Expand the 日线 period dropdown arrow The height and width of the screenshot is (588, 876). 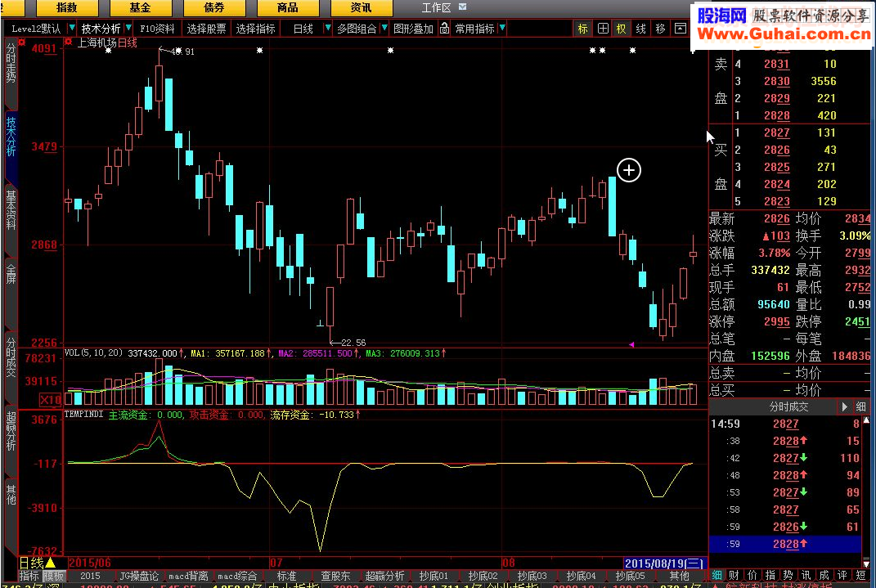328,28
